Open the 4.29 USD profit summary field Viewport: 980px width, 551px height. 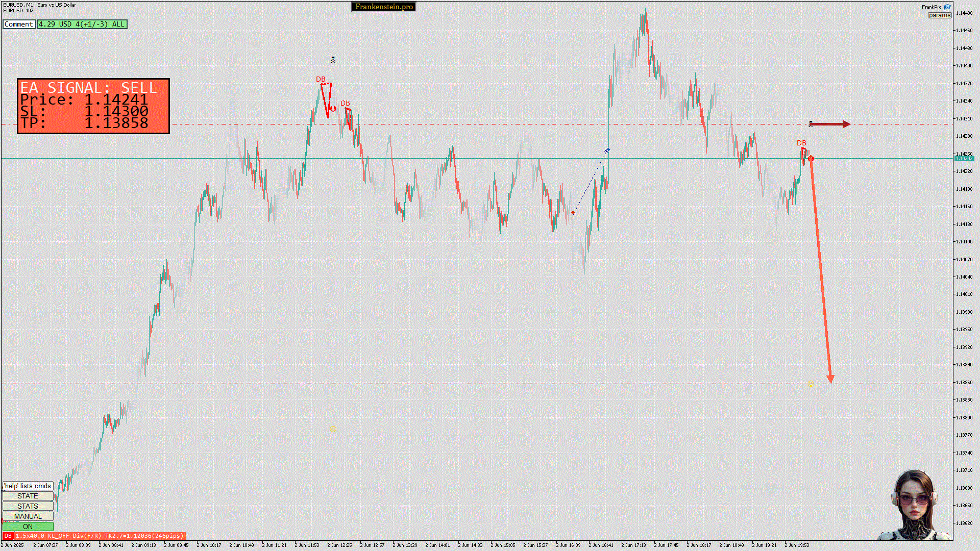(82, 24)
